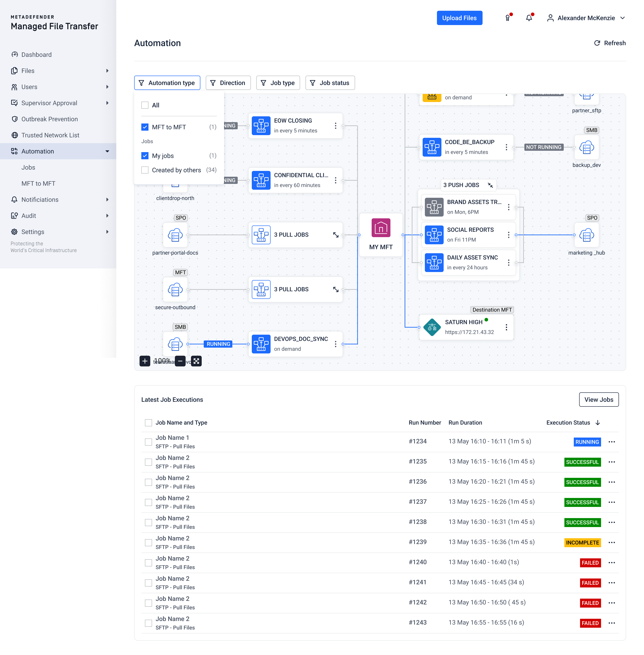Uncheck the MFT to MFT filter
Viewport: 644px width, 655px height.
click(145, 127)
